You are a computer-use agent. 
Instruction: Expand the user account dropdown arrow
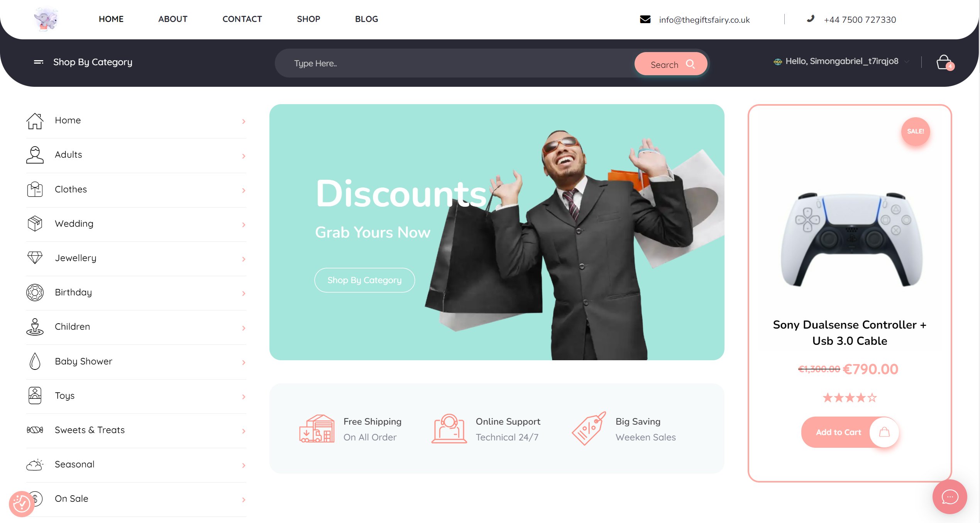(907, 62)
